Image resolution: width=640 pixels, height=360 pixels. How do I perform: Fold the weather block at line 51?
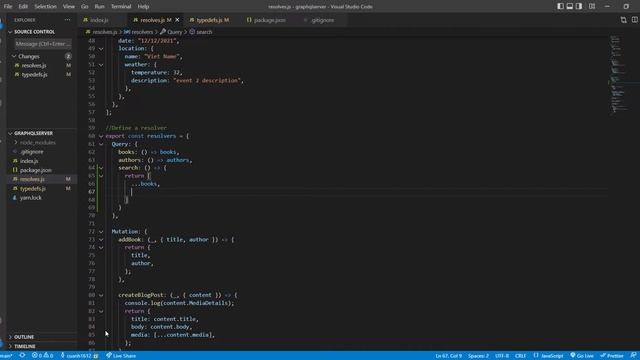[101, 64]
